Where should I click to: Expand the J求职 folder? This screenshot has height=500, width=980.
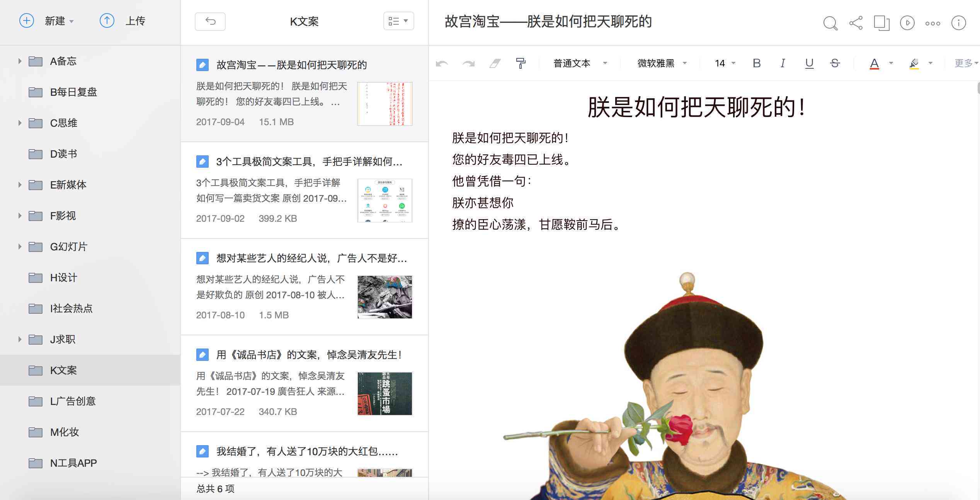coord(20,339)
